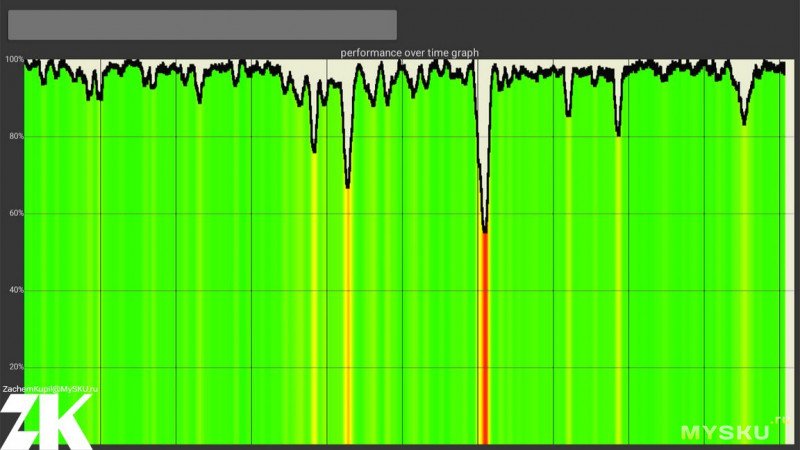Click the 'performance over time graph' title
The height and width of the screenshot is (450, 800).
[x=410, y=53]
